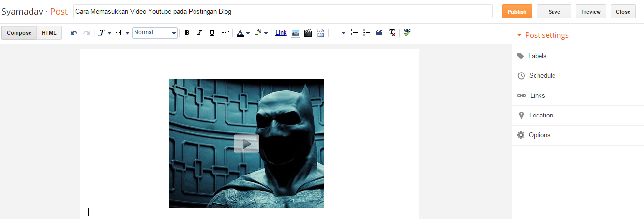Image resolution: width=644 pixels, height=219 pixels.
Task: Open the post Options setting
Action: (578, 135)
